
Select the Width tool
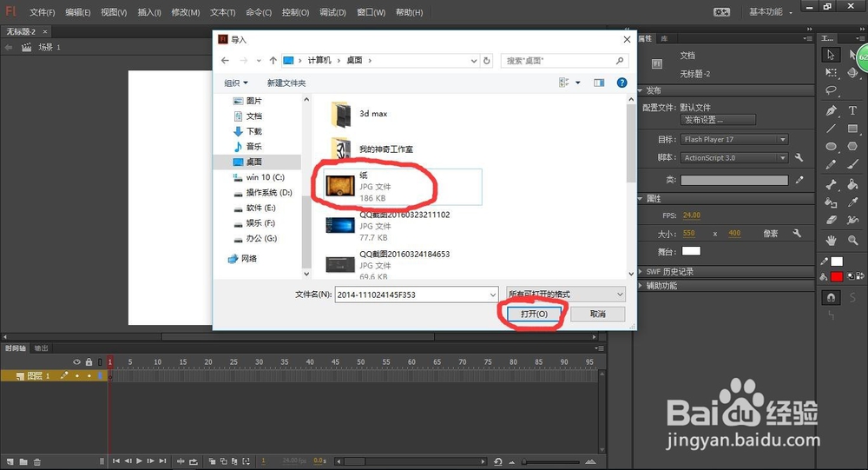point(852,220)
